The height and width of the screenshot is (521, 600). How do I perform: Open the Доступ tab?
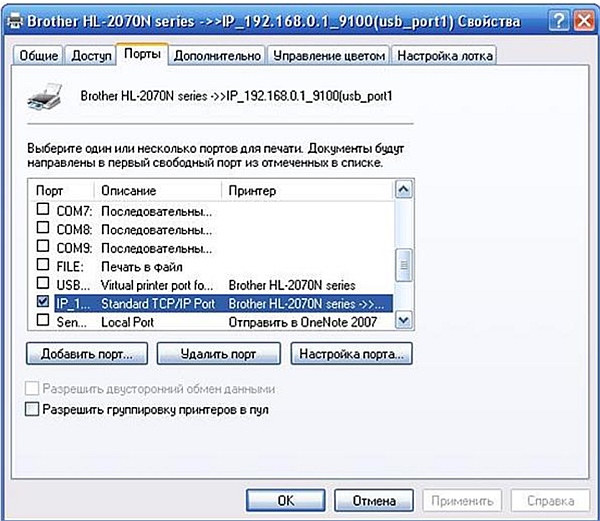tap(91, 56)
